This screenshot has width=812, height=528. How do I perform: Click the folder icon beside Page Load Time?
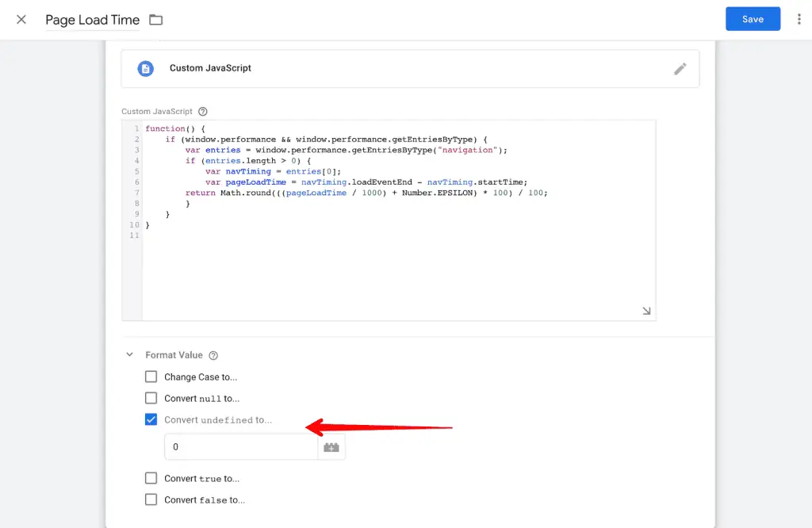[155, 20]
